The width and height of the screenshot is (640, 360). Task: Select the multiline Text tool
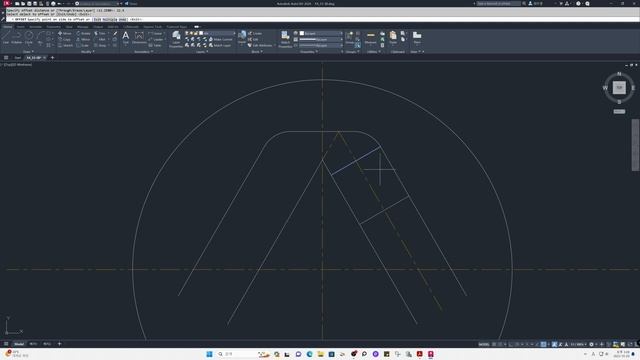pyautogui.click(x=126, y=38)
